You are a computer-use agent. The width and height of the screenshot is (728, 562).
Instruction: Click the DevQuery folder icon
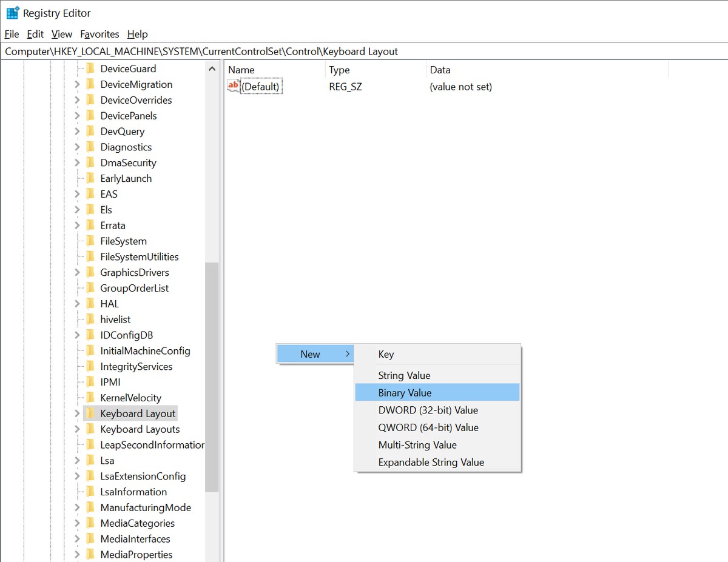coord(90,131)
